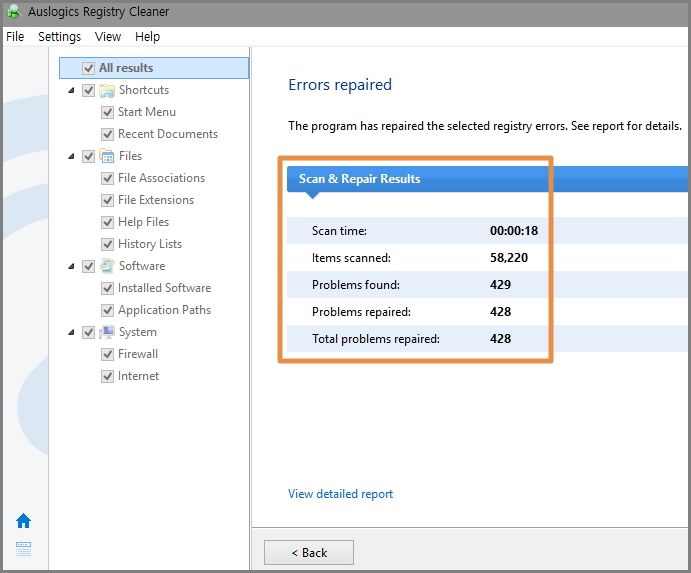Select the Application Paths label

coord(164,310)
